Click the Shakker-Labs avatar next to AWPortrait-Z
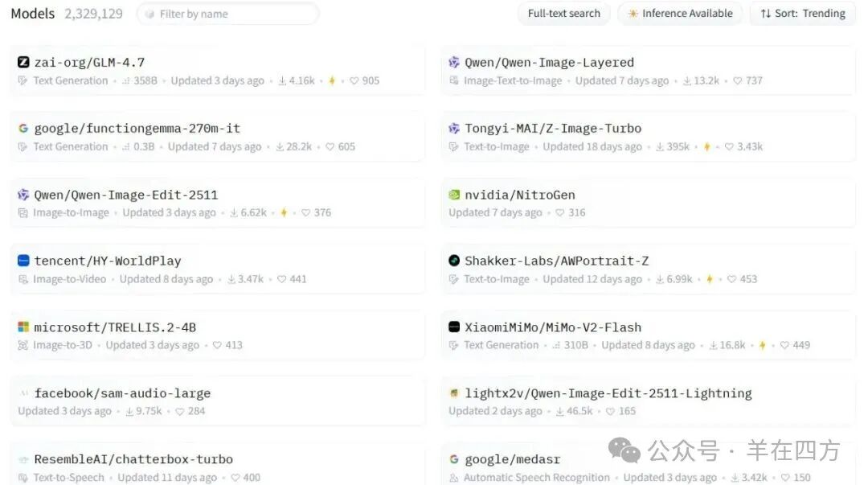The image size is (868, 485). [454, 261]
